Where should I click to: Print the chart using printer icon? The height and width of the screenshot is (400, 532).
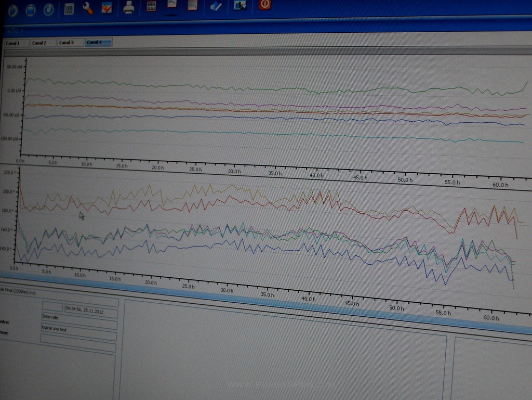(129, 7)
